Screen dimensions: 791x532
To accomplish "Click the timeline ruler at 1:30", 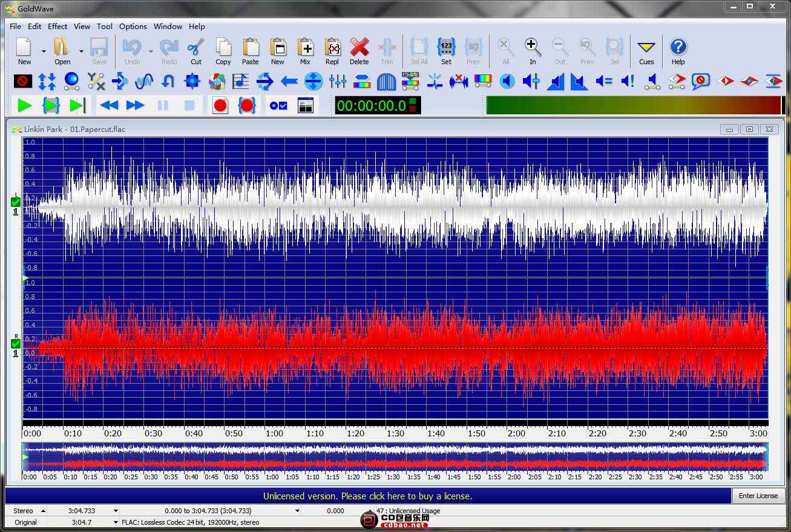I will click(x=395, y=433).
